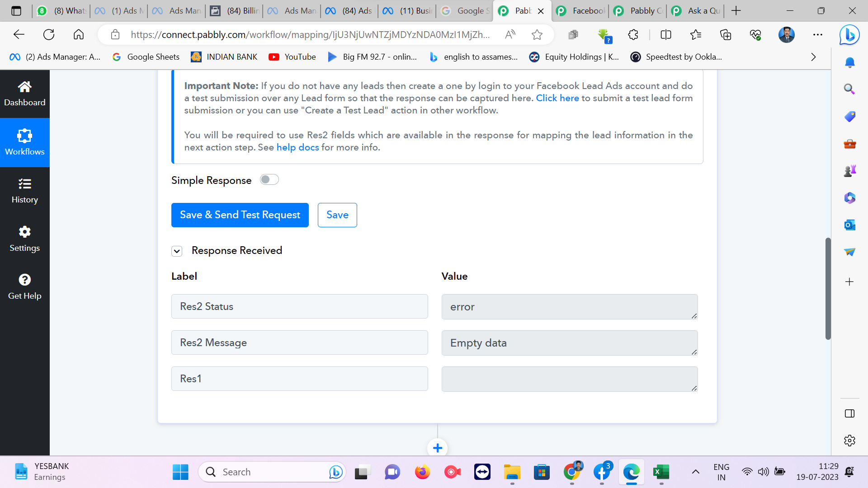This screenshot has height=488, width=868.
Task: Switch to the WhatsApp tab
Action: pyautogui.click(x=61, y=11)
